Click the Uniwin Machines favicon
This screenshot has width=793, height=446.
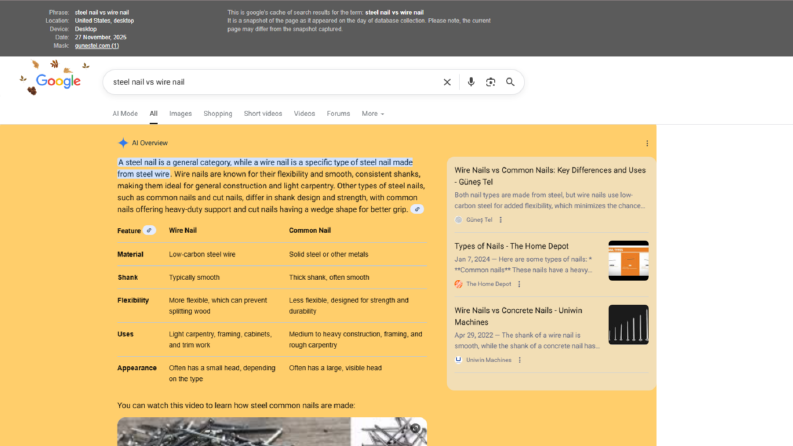click(x=459, y=360)
